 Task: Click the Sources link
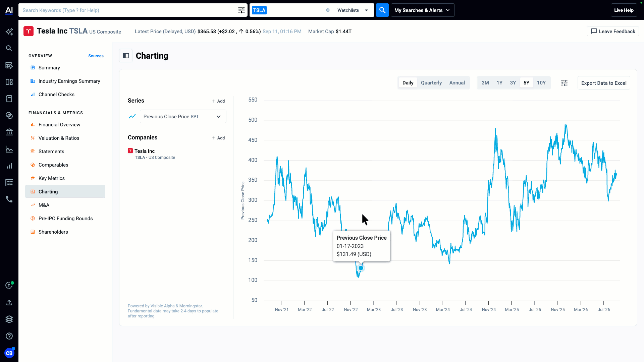[x=96, y=56]
